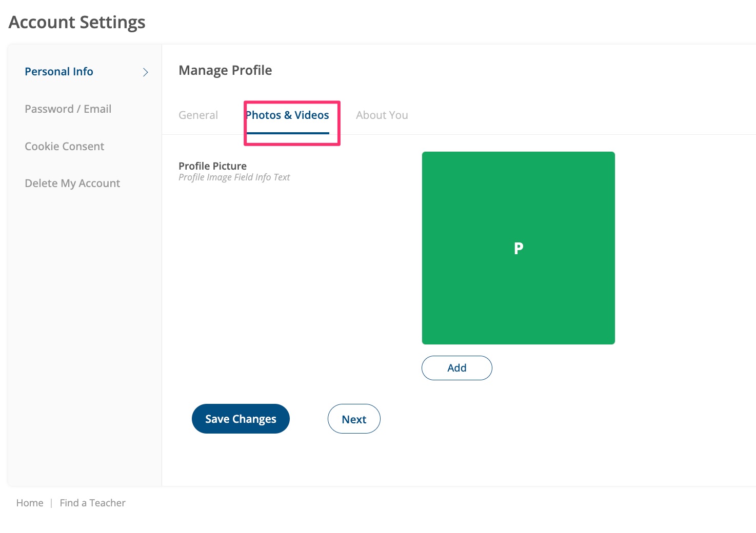This screenshot has height=533, width=756.
Task: Click the Profile Picture field label
Action: point(212,166)
